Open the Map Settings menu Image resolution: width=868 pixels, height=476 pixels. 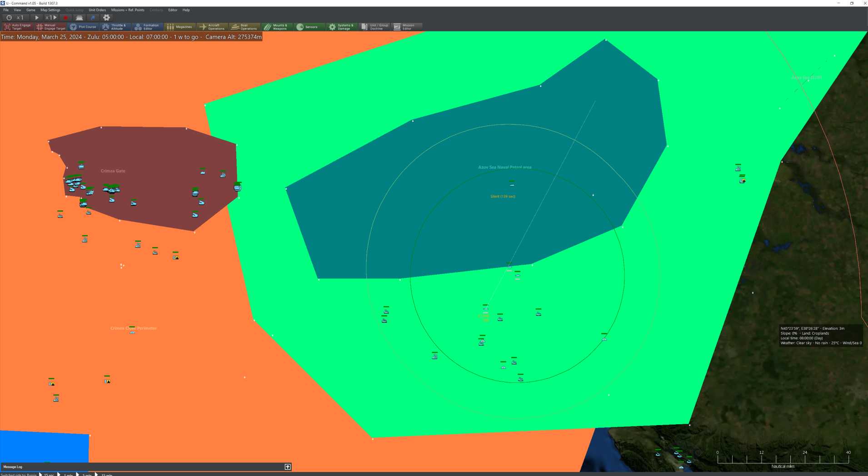pos(50,10)
